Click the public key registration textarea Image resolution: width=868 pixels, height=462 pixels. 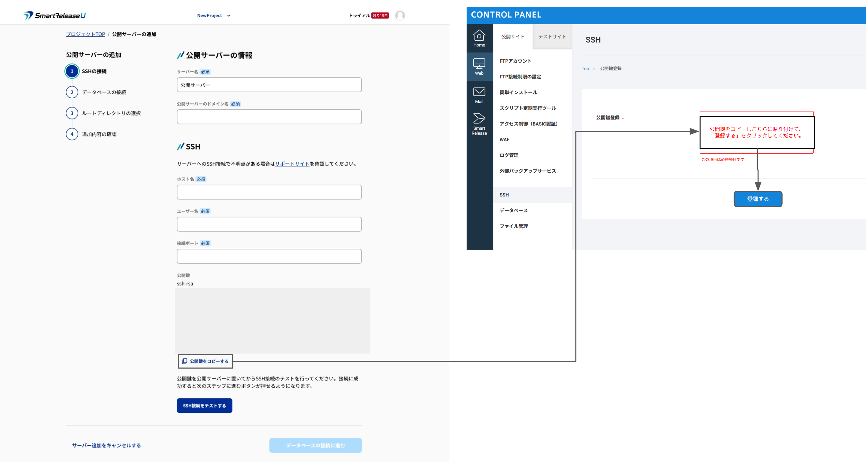[x=757, y=133]
